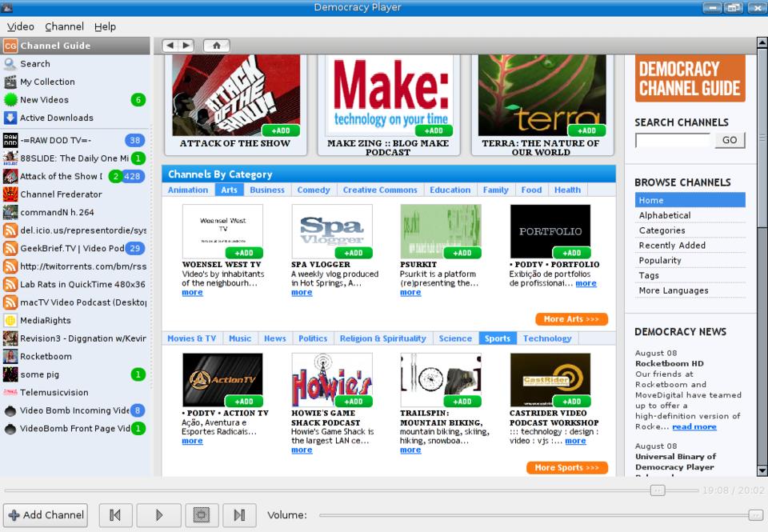Click the Home icon in browser toolbar

(x=216, y=46)
